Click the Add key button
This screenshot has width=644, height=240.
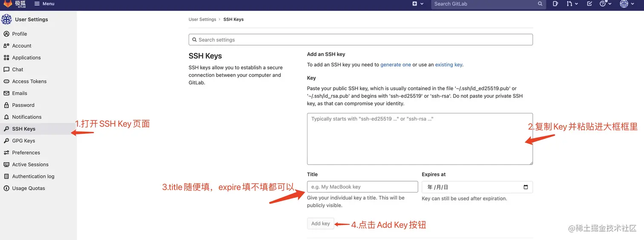(321, 223)
